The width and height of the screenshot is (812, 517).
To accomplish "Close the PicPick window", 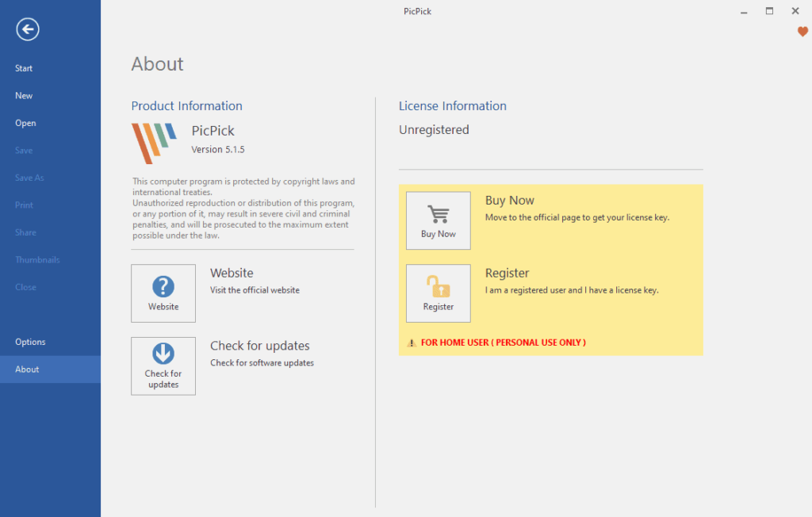I will 795,11.
